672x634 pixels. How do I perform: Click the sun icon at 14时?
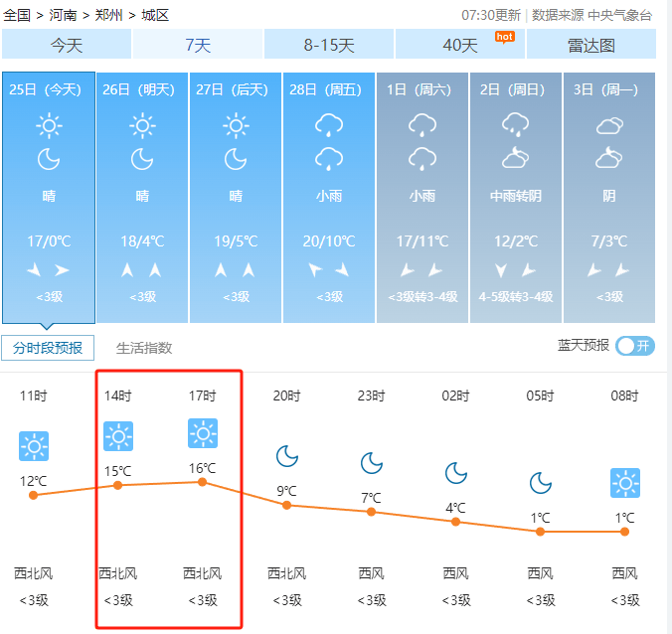(x=118, y=436)
